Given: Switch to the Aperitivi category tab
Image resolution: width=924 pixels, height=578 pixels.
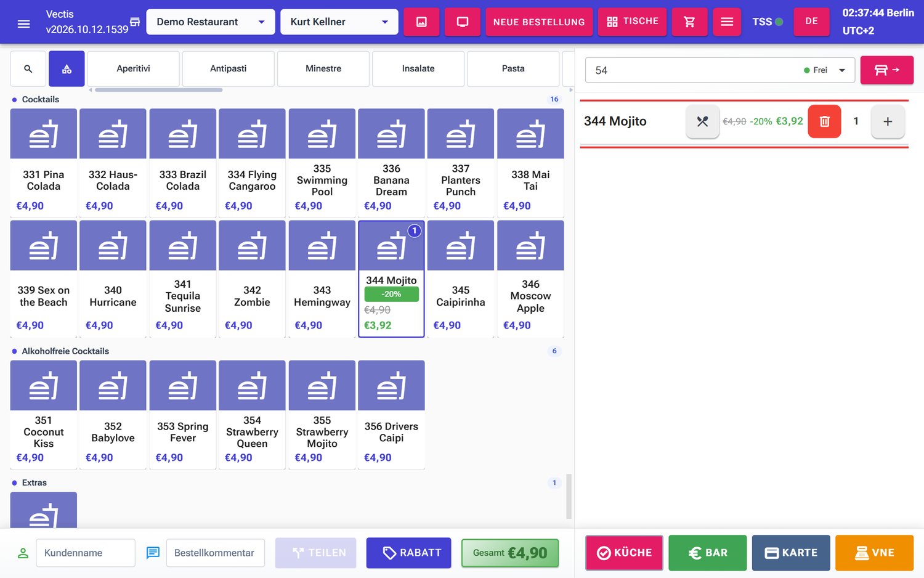Looking at the screenshot, I should [133, 68].
